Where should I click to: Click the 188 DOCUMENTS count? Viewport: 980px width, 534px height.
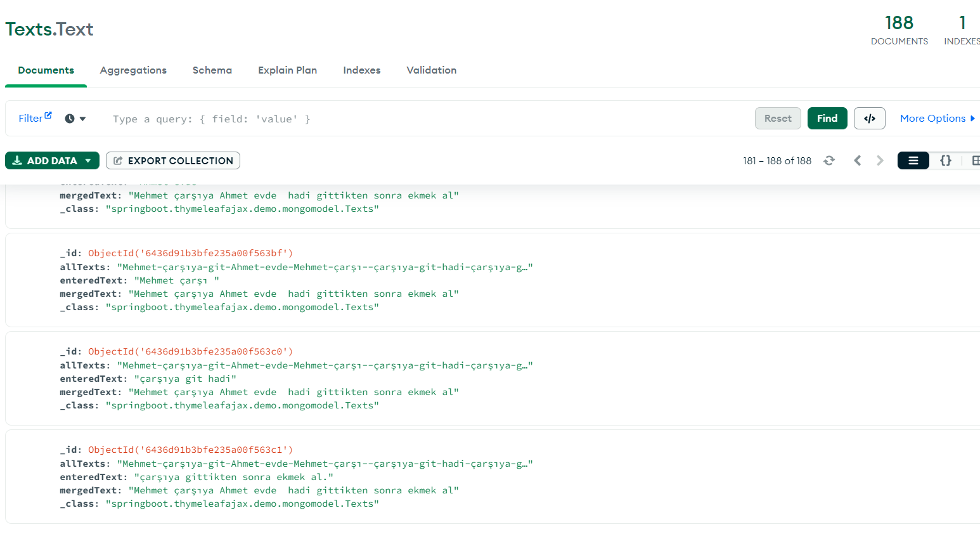point(899,30)
